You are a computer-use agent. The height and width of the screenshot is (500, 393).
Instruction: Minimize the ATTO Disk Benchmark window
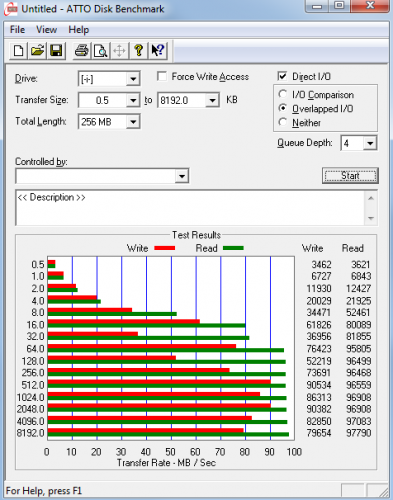click(x=317, y=6)
